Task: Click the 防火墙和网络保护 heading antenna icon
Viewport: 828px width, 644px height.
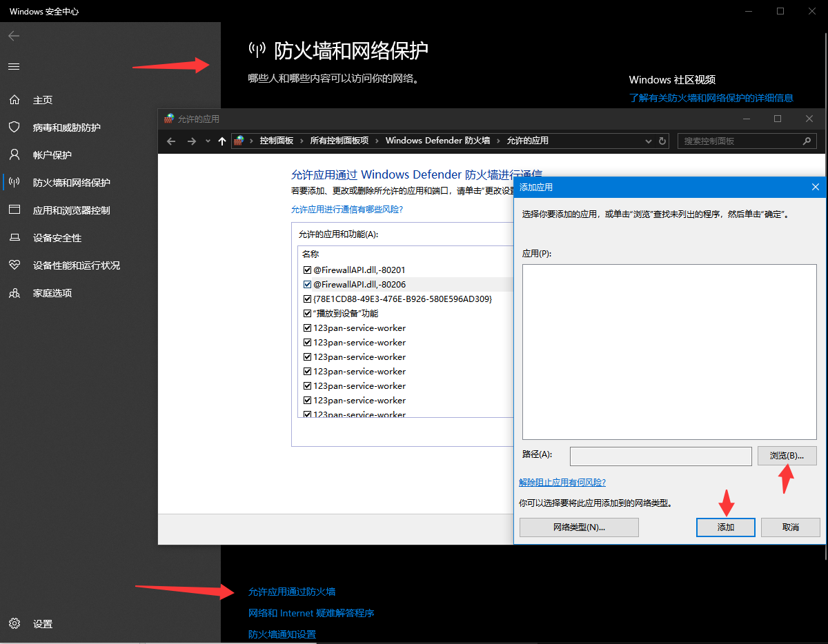Action: tap(257, 50)
